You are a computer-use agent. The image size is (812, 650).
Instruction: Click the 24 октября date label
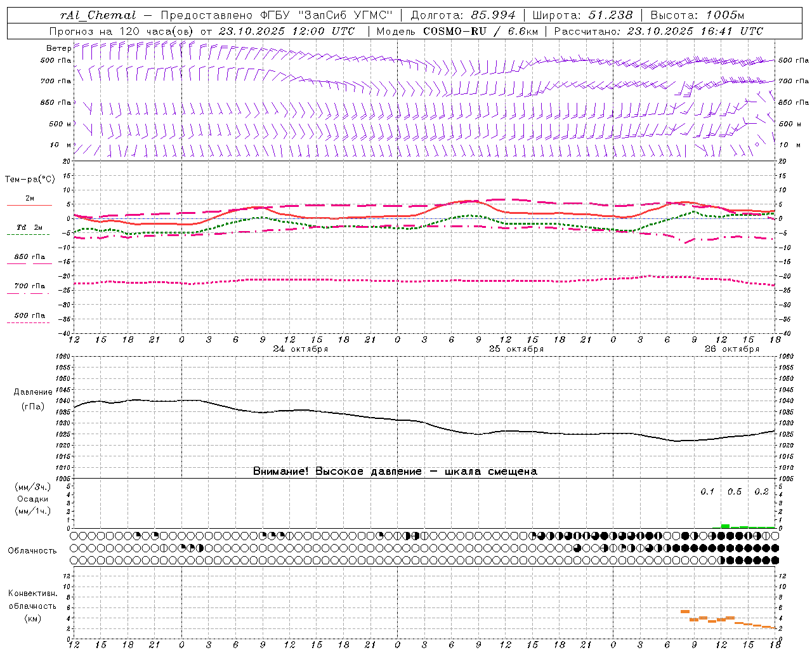[x=301, y=349]
